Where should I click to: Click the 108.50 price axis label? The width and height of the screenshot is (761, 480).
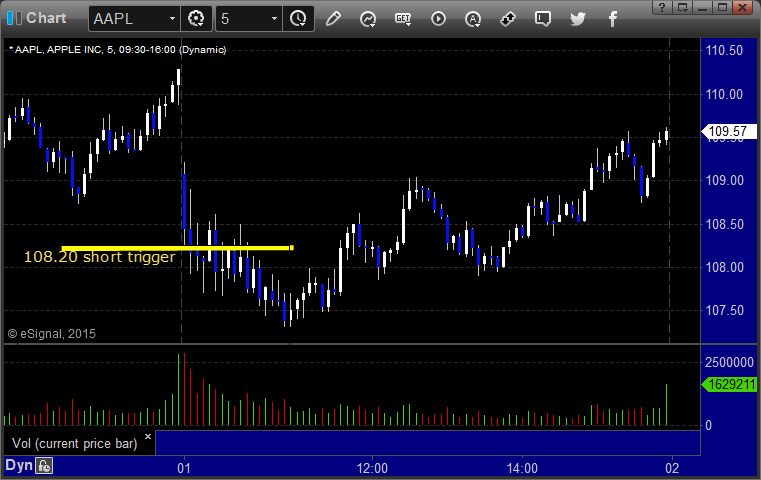tap(724, 224)
